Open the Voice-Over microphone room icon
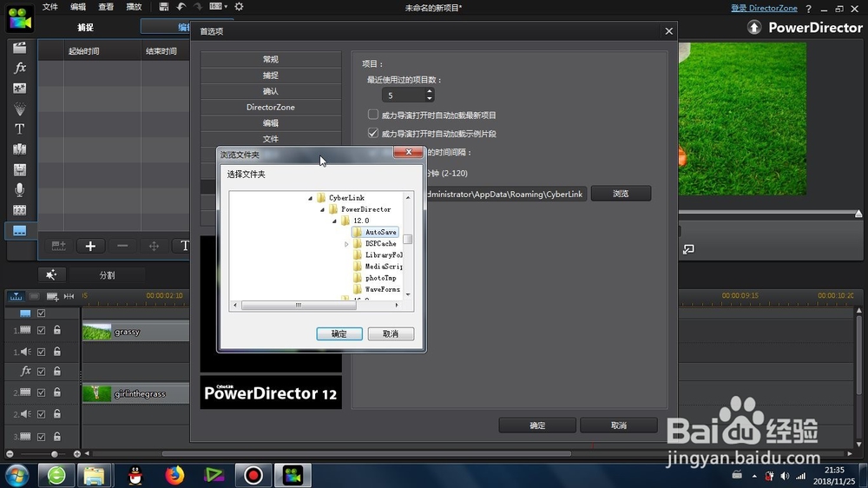This screenshot has width=868, height=488. point(19,190)
